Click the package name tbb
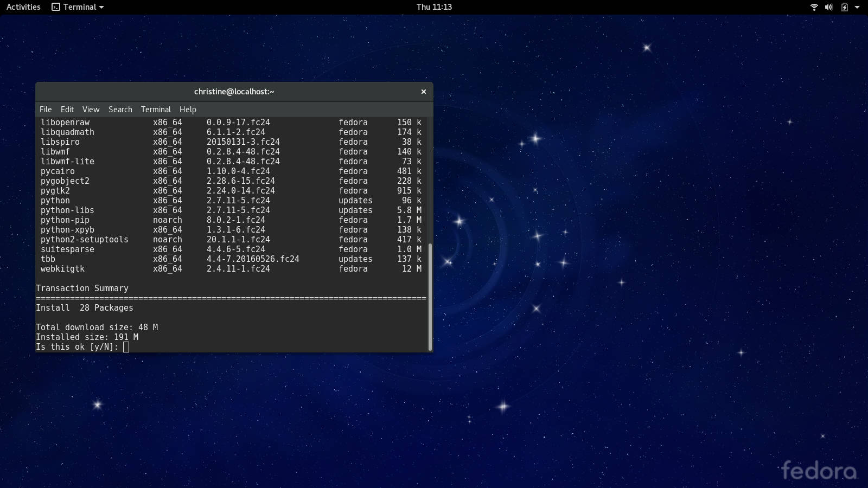The height and width of the screenshot is (488, 868). pos(48,259)
